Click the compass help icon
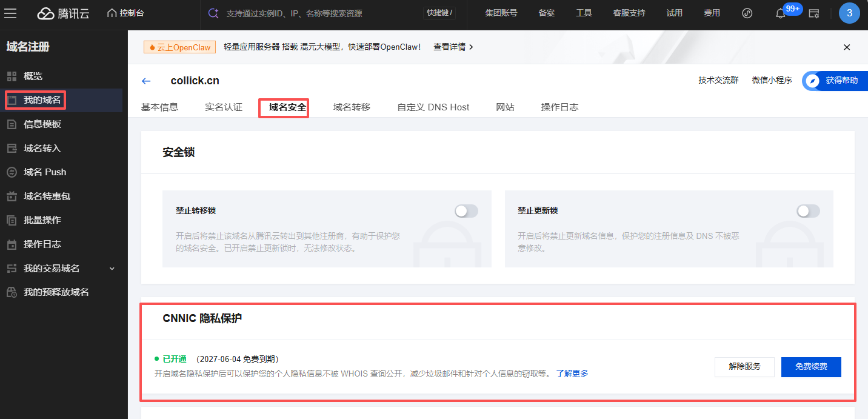This screenshot has height=419, width=868. pos(813,81)
